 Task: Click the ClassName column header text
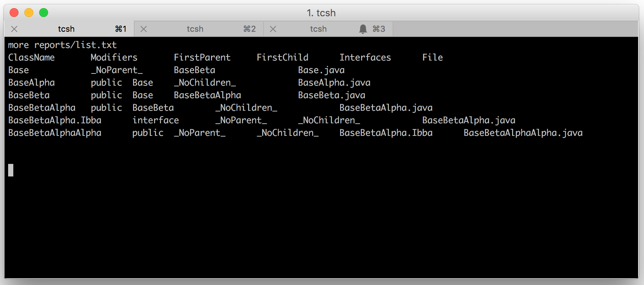[31, 58]
